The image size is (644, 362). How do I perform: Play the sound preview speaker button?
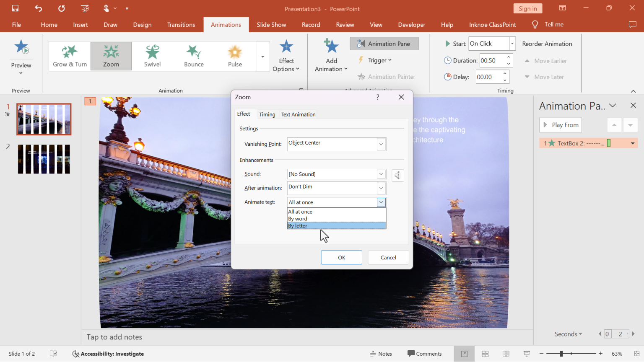(397, 175)
